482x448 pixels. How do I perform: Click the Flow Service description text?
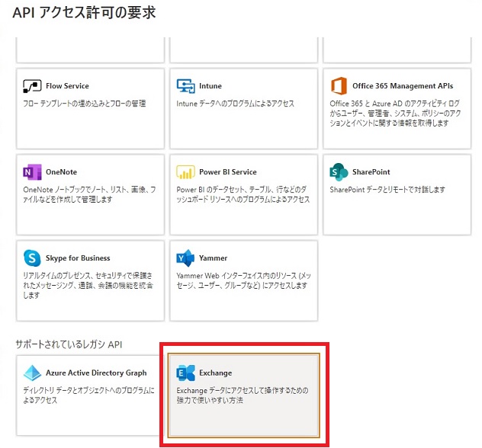pyautogui.click(x=84, y=104)
